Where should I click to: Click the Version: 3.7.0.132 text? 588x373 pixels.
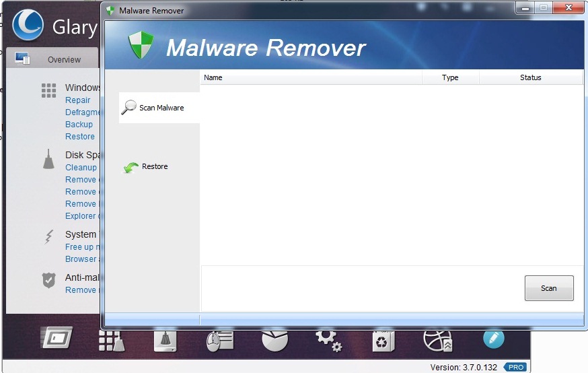click(x=464, y=368)
